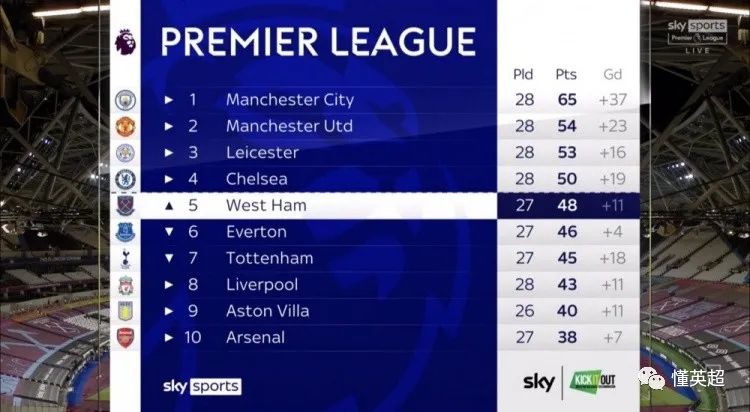Select the Leicester club badge

click(x=125, y=153)
